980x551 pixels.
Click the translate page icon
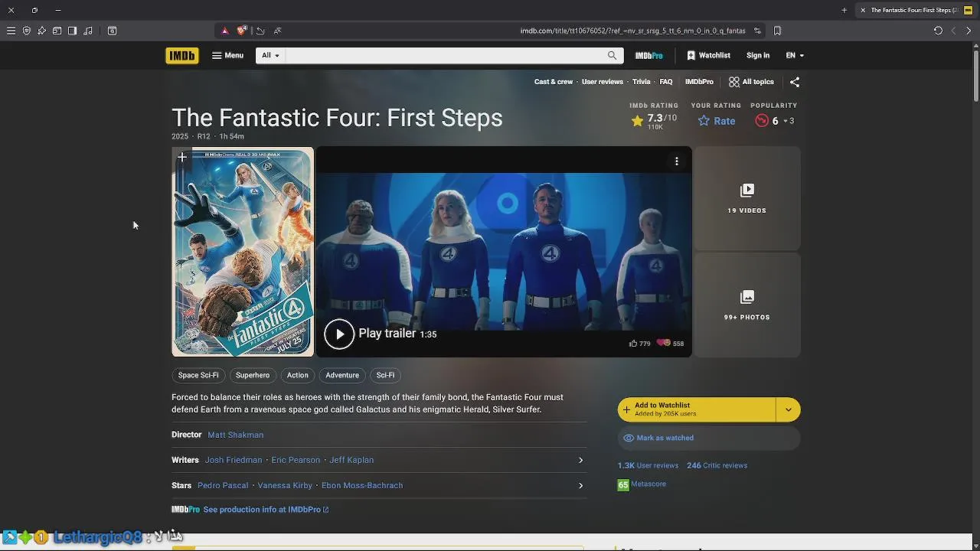coord(277,31)
